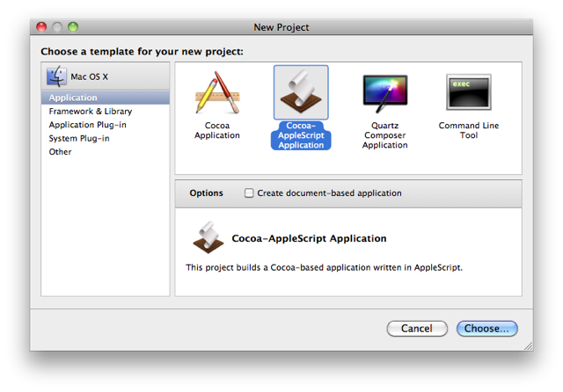Image resolution: width=563 pixels, height=392 pixels.
Task: Click the Mac OS X Finder face icon
Action: 58,76
